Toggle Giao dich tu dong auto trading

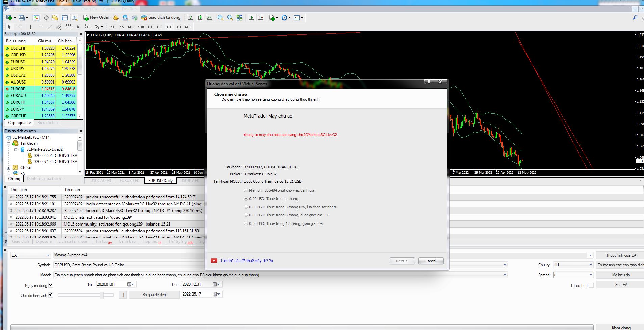coord(161,18)
